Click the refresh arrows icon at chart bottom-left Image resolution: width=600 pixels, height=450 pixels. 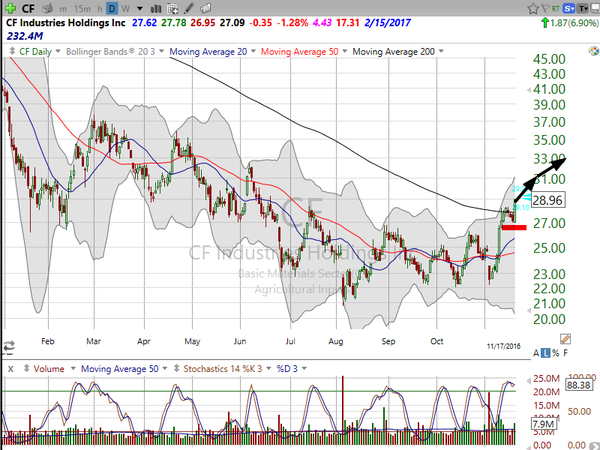[8, 346]
